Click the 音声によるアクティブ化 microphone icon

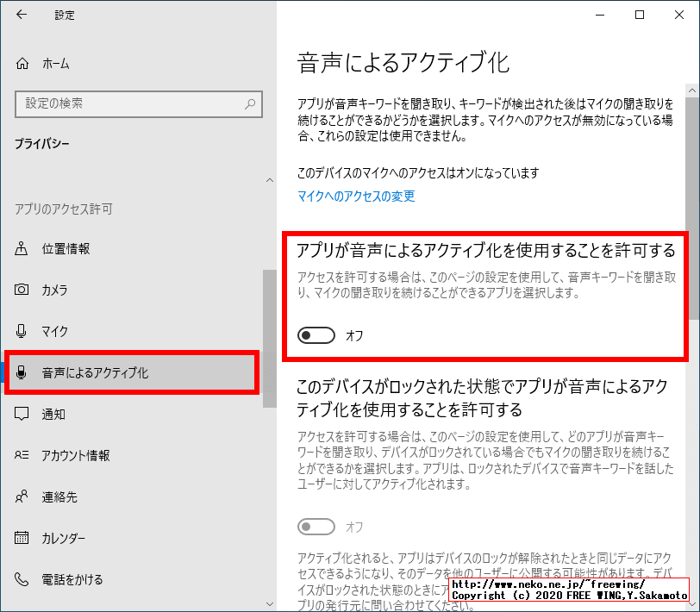pyautogui.click(x=19, y=372)
